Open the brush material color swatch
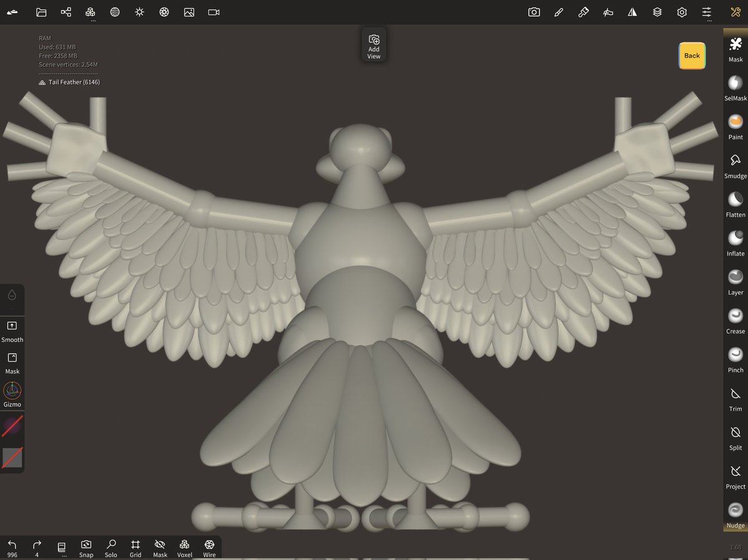 tap(12, 426)
